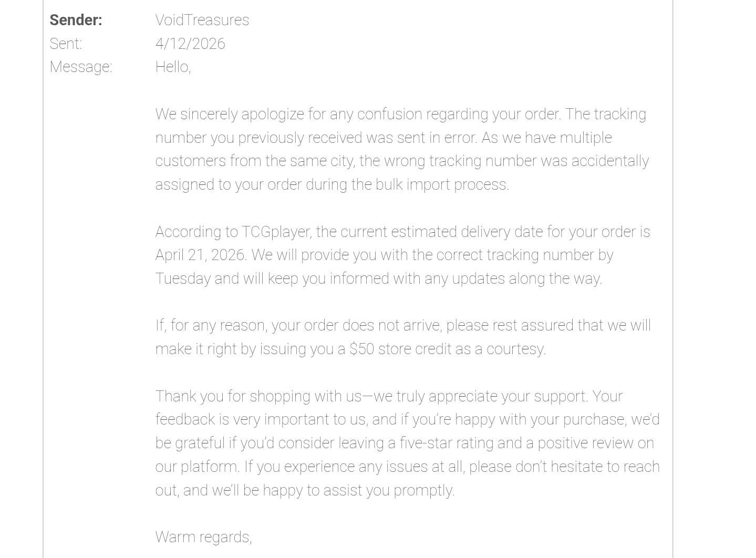Click the "Sent:" field label
This screenshot has width=756, height=558.
click(66, 44)
